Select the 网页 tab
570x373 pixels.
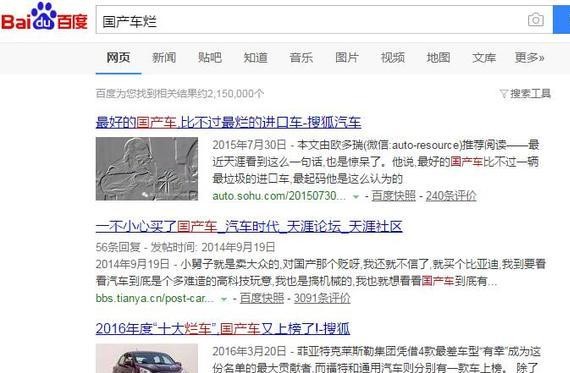(x=119, y=57)
